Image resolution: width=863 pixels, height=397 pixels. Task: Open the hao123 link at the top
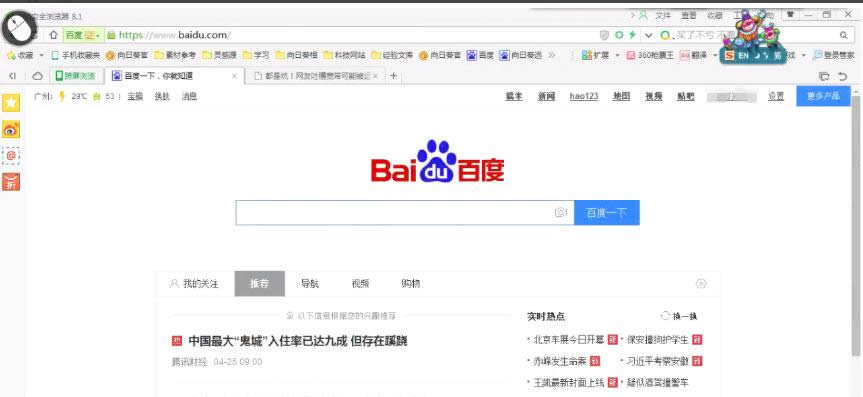[584, 96]
